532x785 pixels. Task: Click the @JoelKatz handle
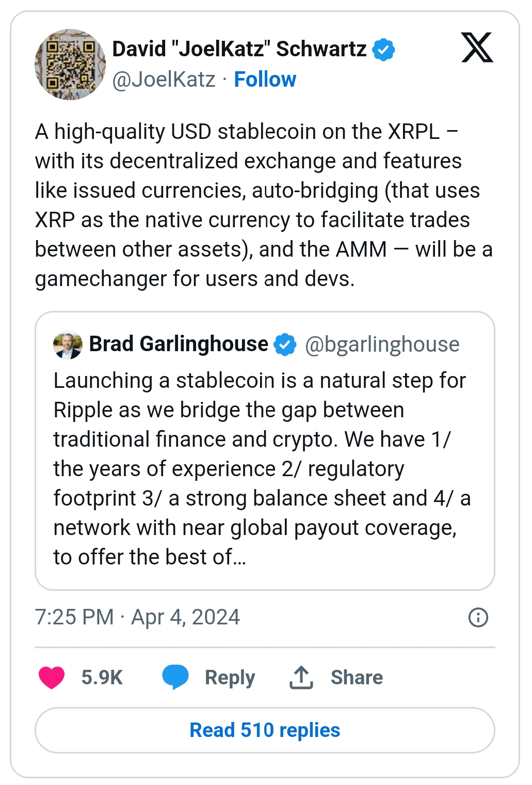click(164, 80)
